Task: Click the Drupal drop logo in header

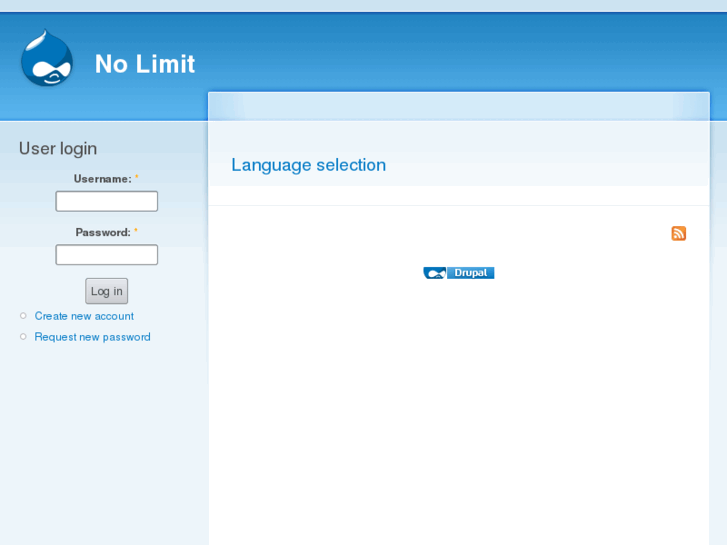Action: [47, 58]
